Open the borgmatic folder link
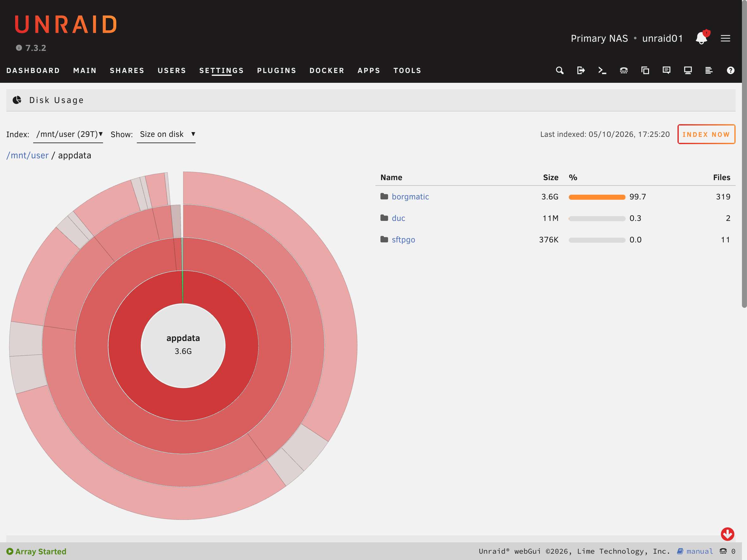This screenshot has height=560, width=747. [410, 197]
